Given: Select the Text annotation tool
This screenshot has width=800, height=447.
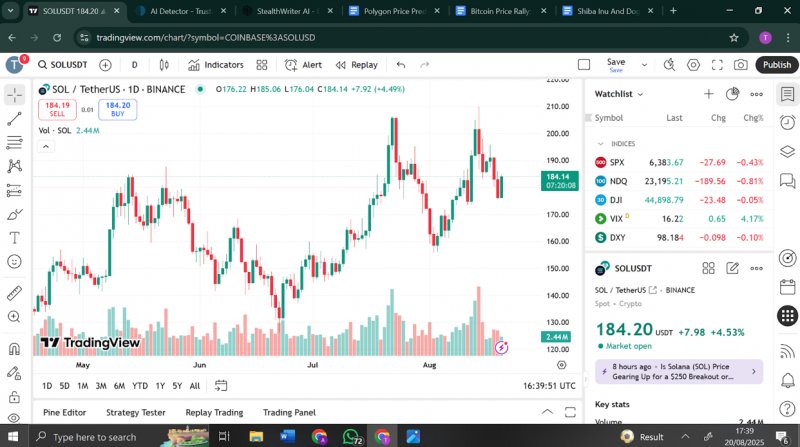Looking at the screenshot, I should pyautogui.click(x=14, y=238).
